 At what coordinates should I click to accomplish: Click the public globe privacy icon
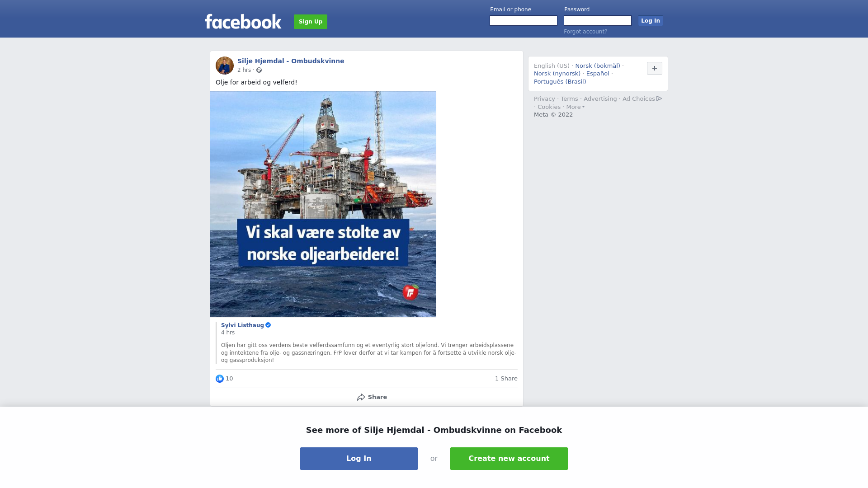259,70
